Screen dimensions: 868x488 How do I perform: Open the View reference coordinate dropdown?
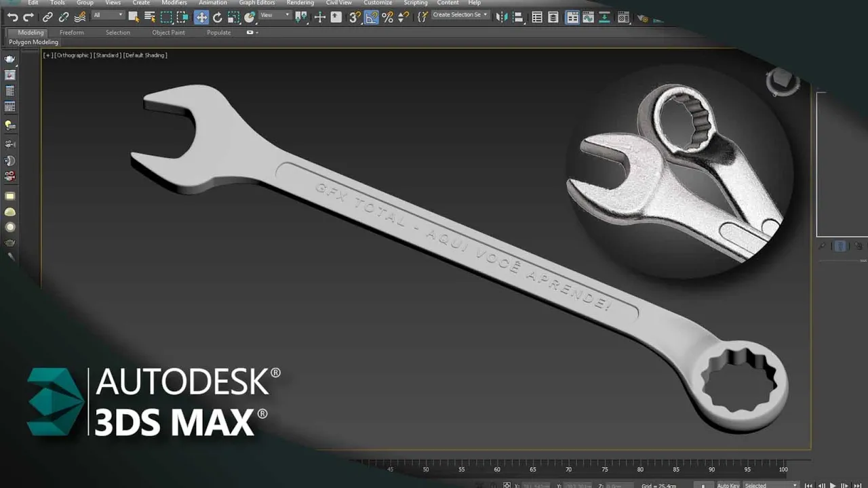275,15
